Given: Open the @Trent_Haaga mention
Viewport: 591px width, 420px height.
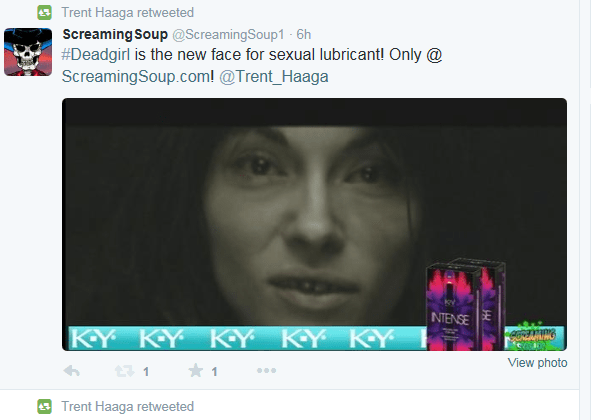Looking at the screenshot, I should [x=274, y=77].
